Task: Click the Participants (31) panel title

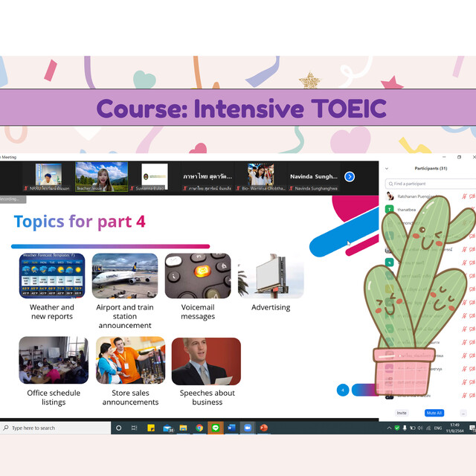Action: click(431, 168)
